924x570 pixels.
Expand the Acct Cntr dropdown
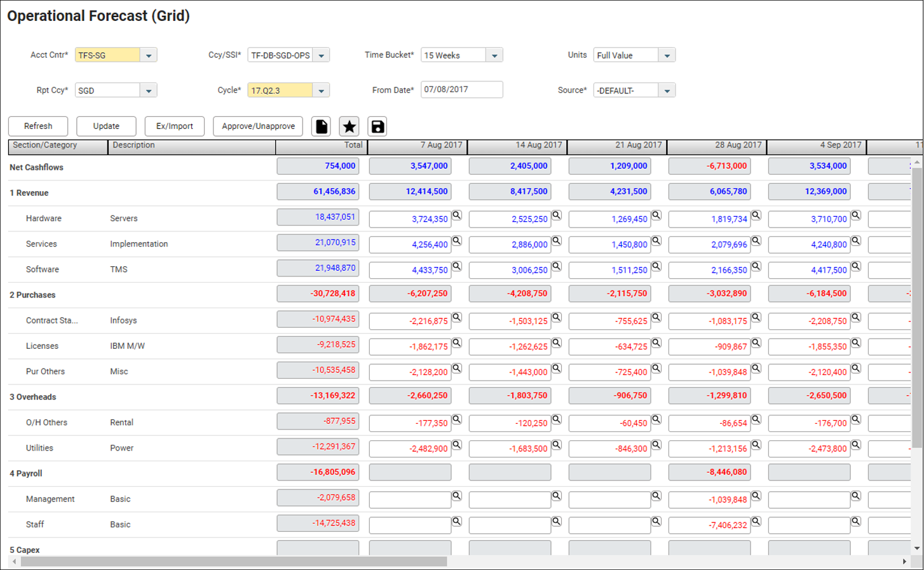(x=149, y=55)
